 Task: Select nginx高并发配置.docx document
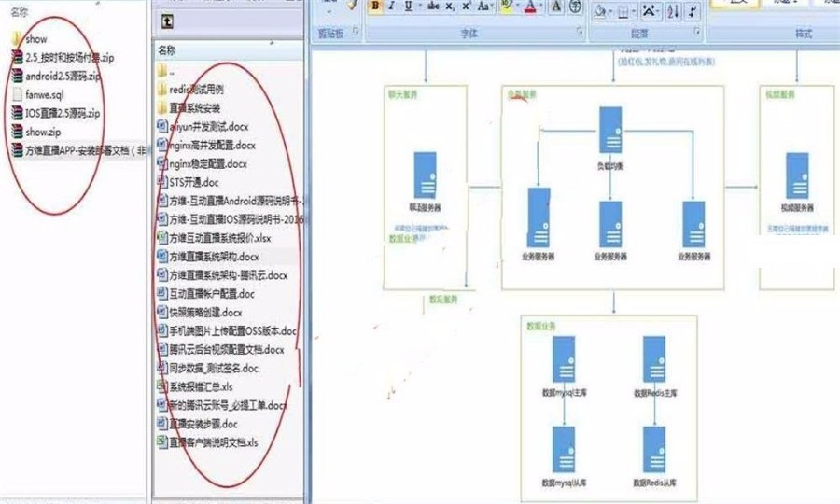coord(206,146)
